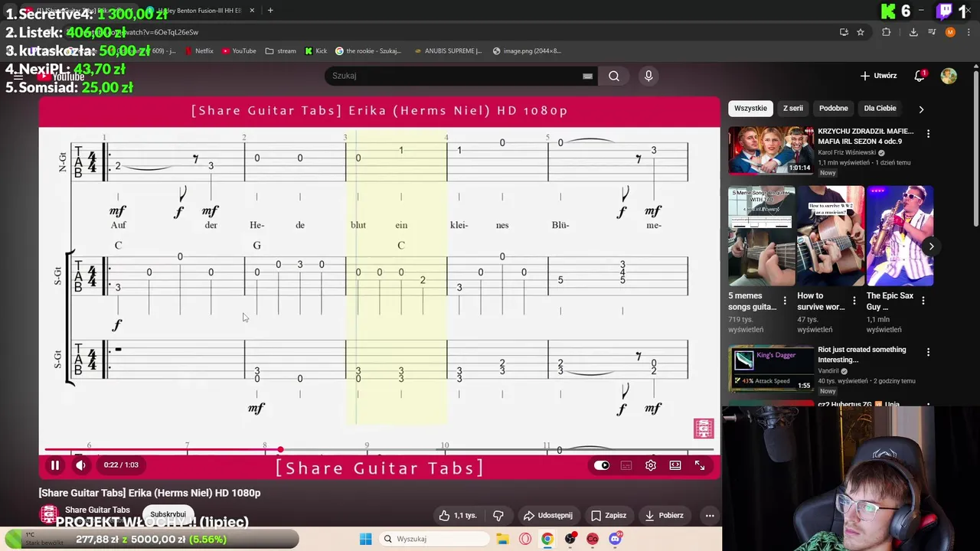Image resolution: width=980 pixels, height=551 pixels.
Task: Start voice search with the microphone
Action: [648, 76]
